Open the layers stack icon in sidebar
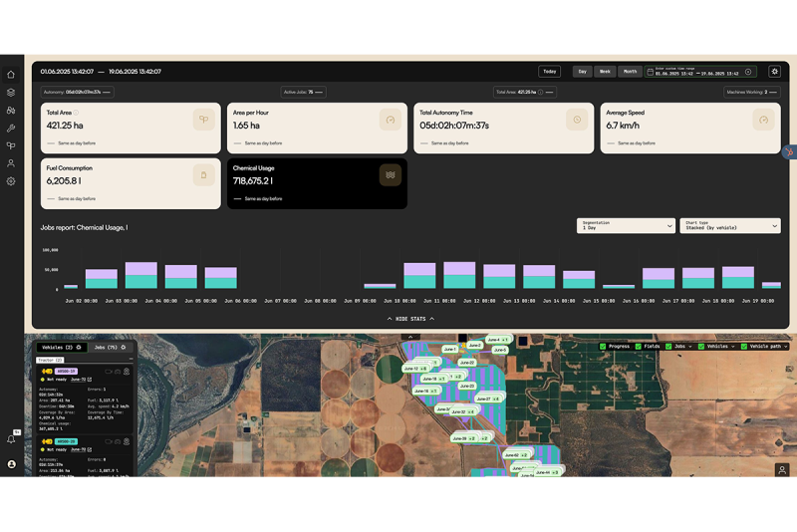 click(11, 93)
